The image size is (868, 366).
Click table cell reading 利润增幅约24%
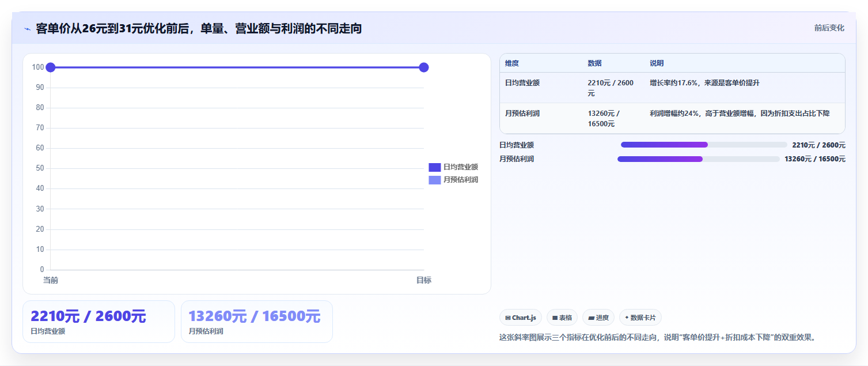coord(740,114)
